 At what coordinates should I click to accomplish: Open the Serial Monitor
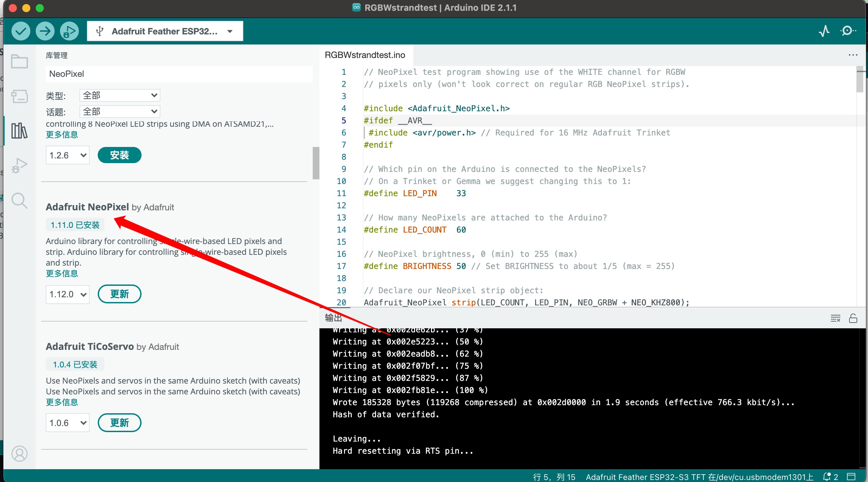pos(848,31)
